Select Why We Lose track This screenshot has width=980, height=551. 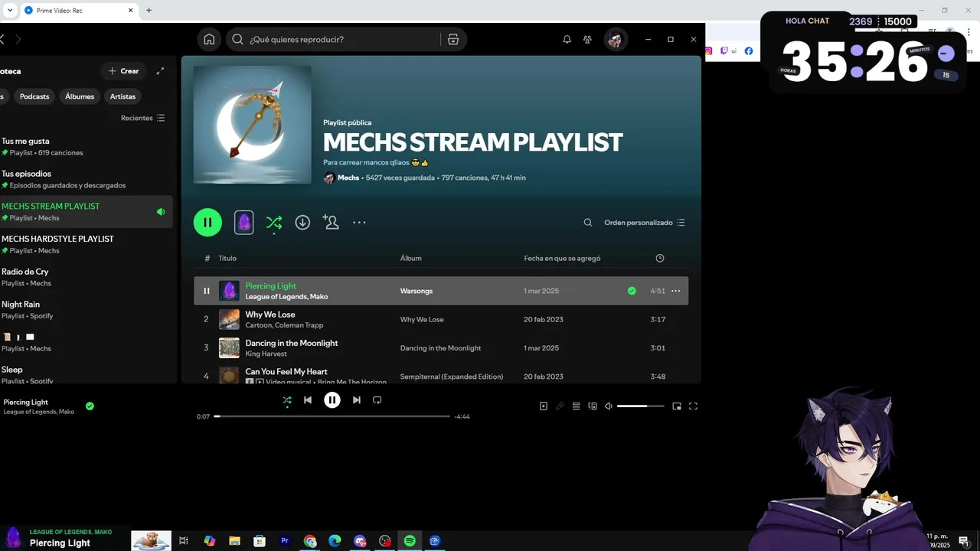pyautogui.click(x=441, y=319)
